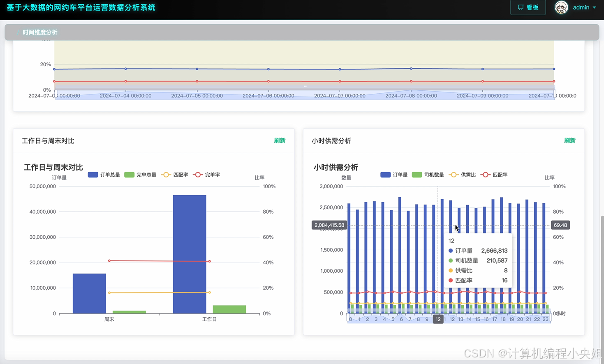Click hour 18 on hourly axis
The image size is (604, 364).
click(x=503, y=319)
